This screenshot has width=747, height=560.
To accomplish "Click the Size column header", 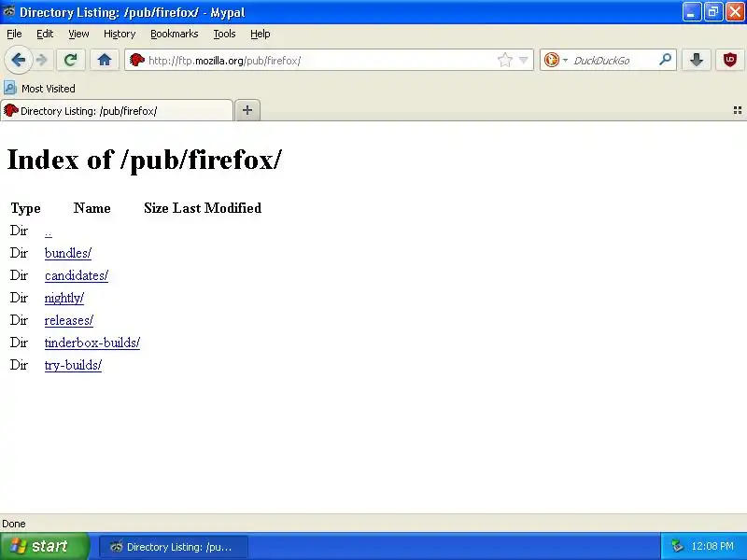I will (x=156, y=208).
